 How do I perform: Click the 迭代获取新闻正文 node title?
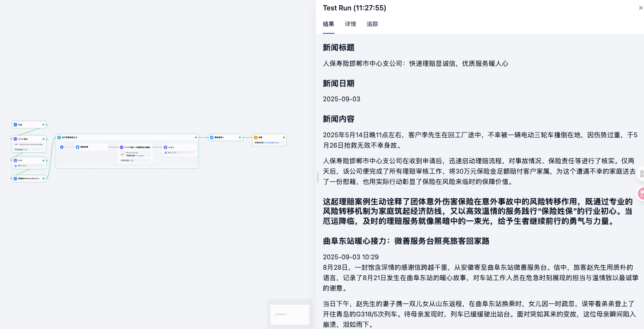coord(69,137)
